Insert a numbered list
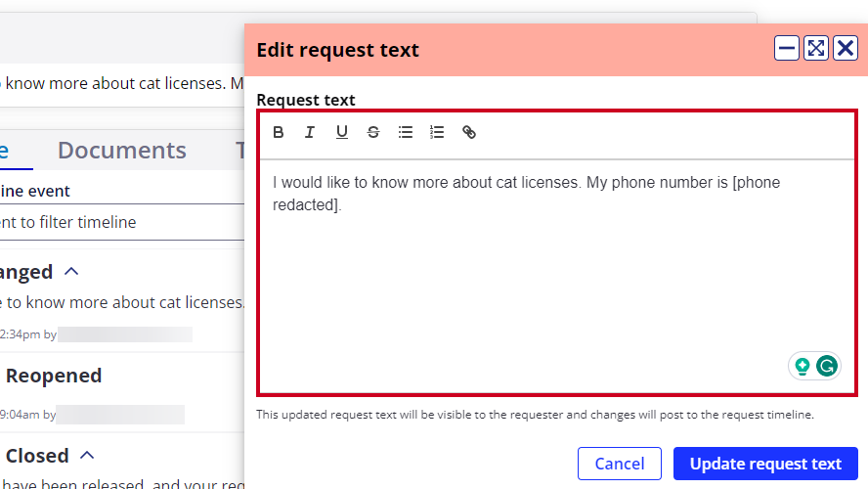Viewport: 868px width, 489px height. (437, 132)
